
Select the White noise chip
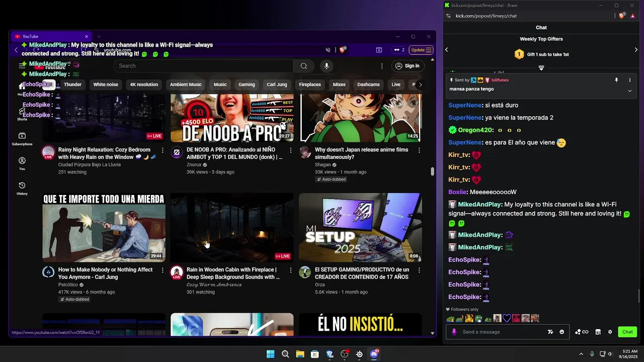[106, 84]
